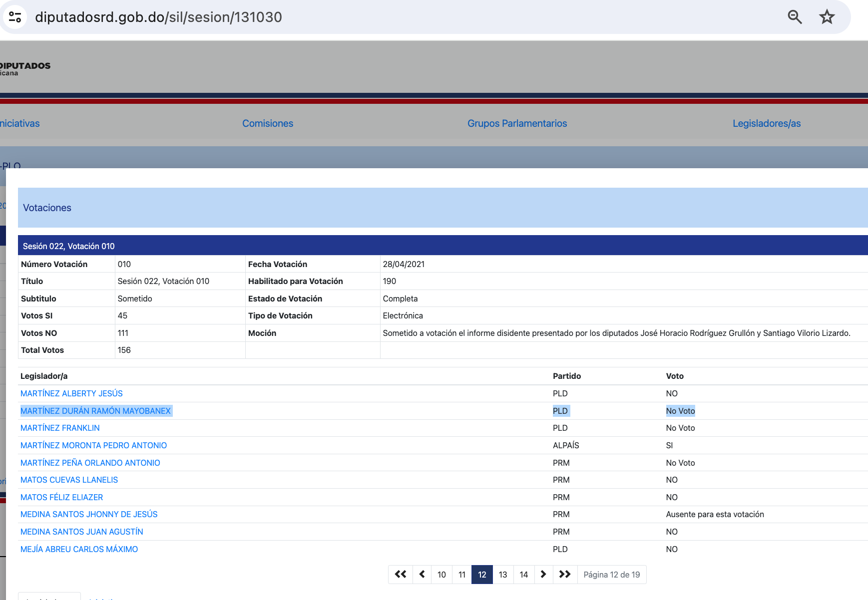The image size is (868, 600).
Task: Click highlighted 'No Voto' of Martínez Durán
Action: 680,411
